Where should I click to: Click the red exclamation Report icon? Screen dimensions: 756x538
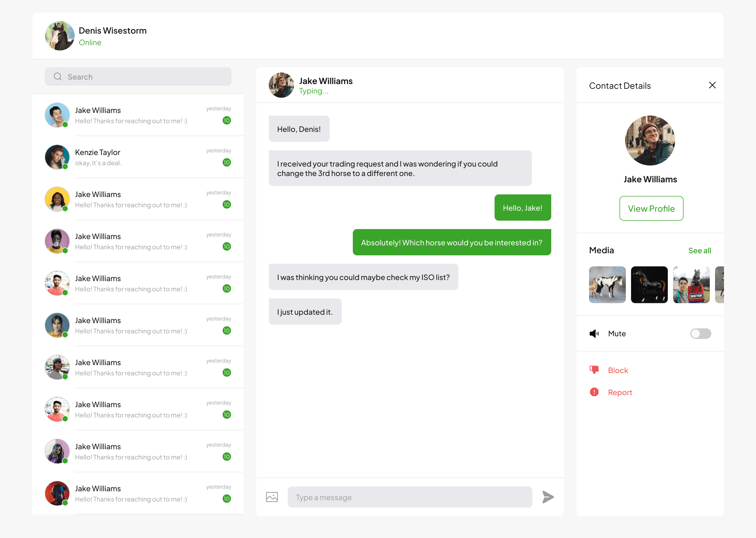pyautogui.click(x=594, y=392)
